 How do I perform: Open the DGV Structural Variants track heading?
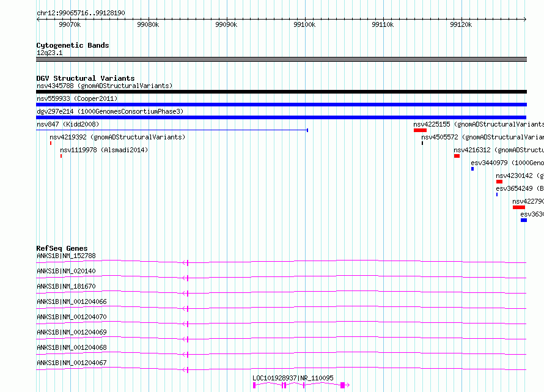tap(86, 78)
